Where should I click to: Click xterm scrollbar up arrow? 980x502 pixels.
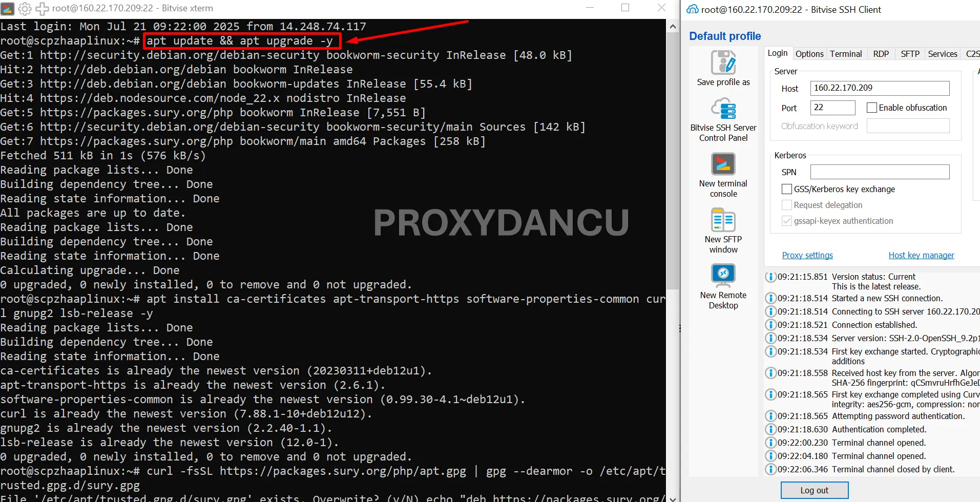tap(673, 26)
